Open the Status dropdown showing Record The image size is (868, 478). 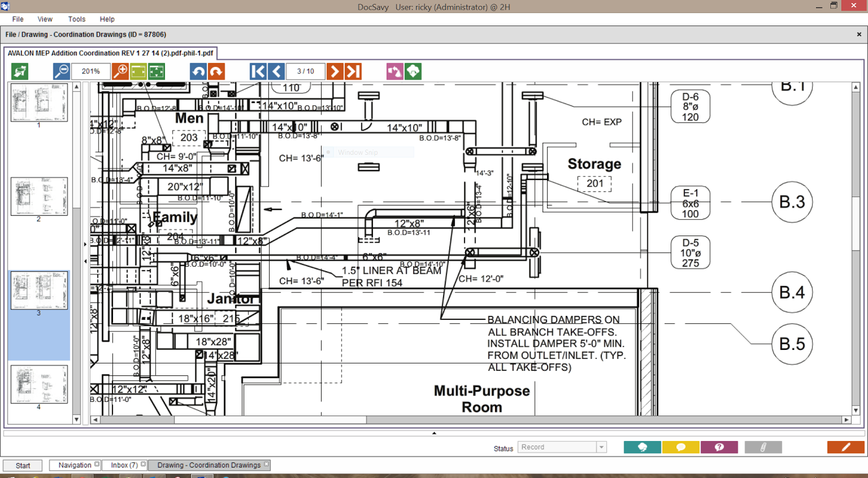click(562, 447)
